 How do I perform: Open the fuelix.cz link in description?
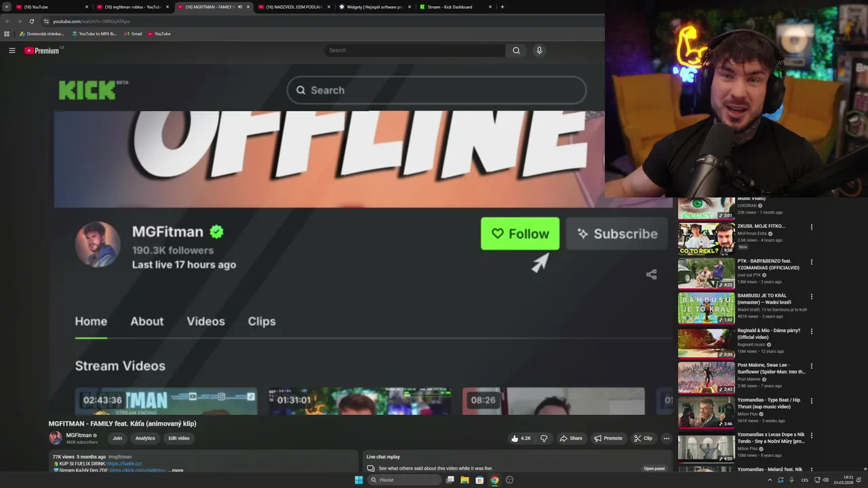coord(124,464)
